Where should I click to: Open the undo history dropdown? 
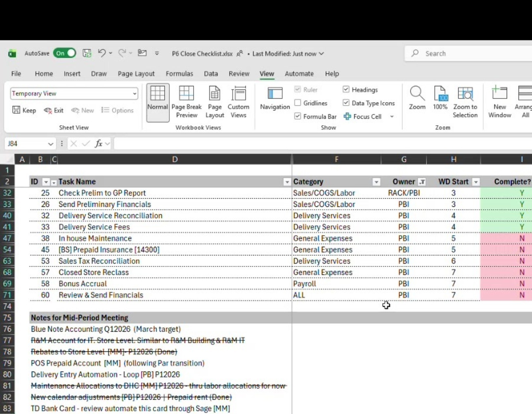(111, 53)
